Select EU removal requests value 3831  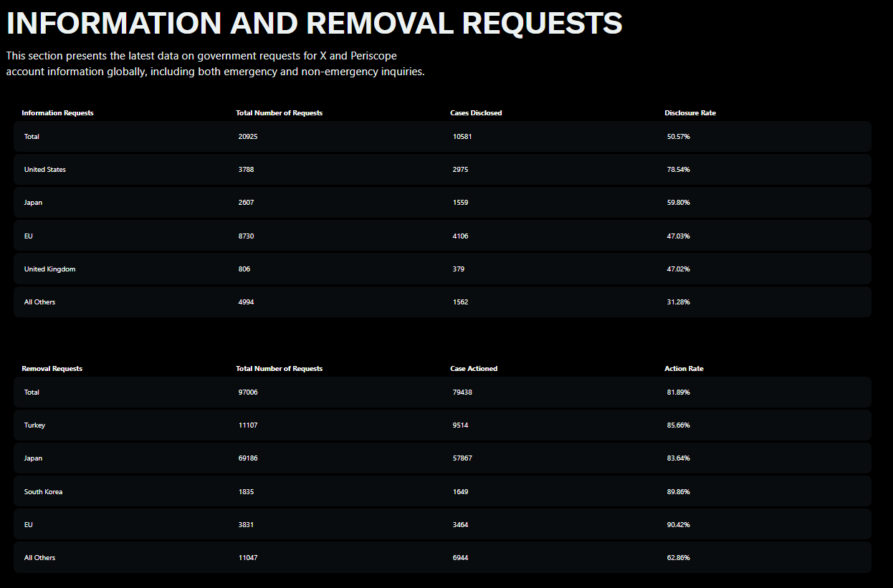click(246, 525)
